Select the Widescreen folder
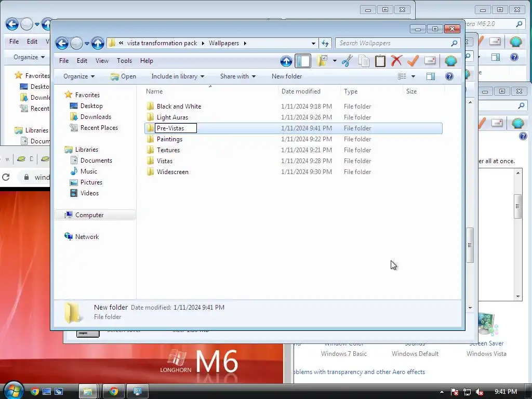 pos(172,171)
